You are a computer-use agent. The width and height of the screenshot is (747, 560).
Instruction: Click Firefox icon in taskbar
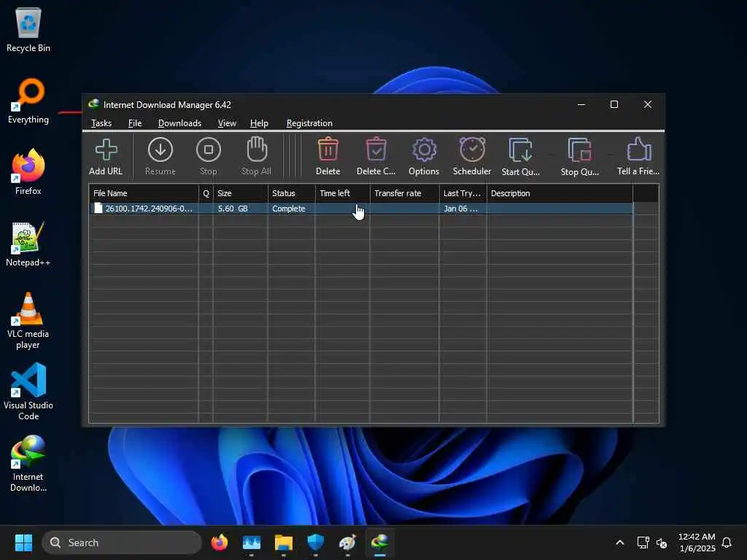[x=220, y=542]
